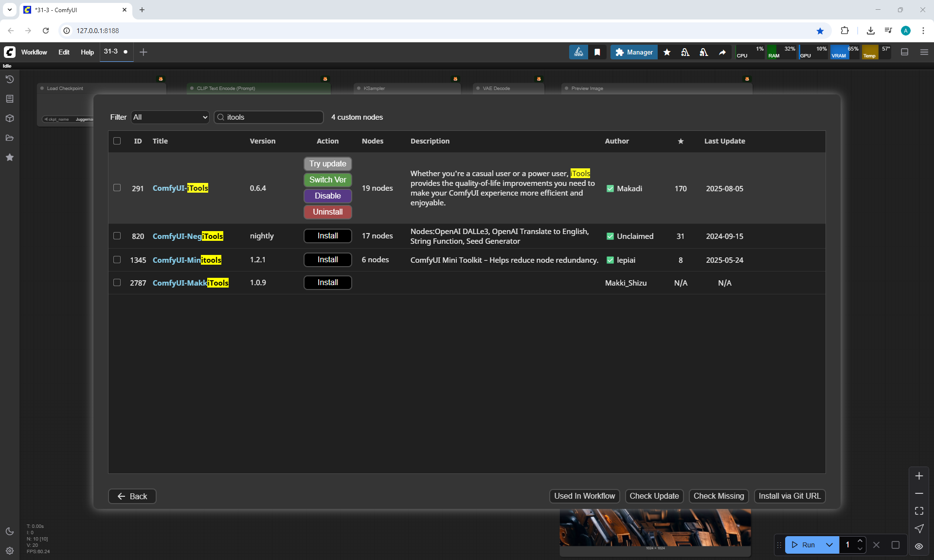Image resolution: width=934 pixels, height=560 pixels.
Task: Toggle dark theme moon icon
Action: tap(10, 531)
